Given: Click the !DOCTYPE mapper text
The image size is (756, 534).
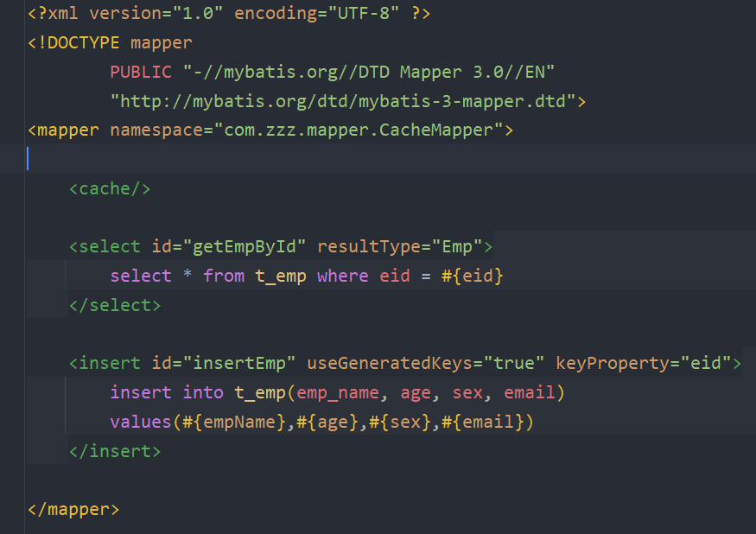Looking at the screenshot, I should [115, 42].
